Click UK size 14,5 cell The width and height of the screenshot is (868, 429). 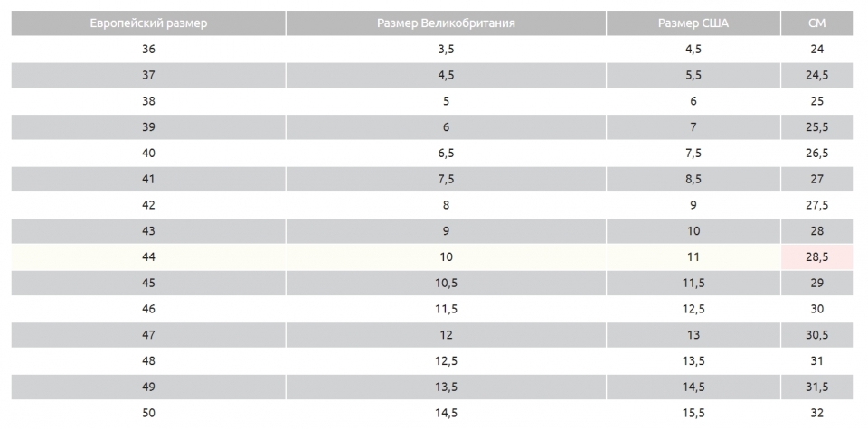click(446, 413)
